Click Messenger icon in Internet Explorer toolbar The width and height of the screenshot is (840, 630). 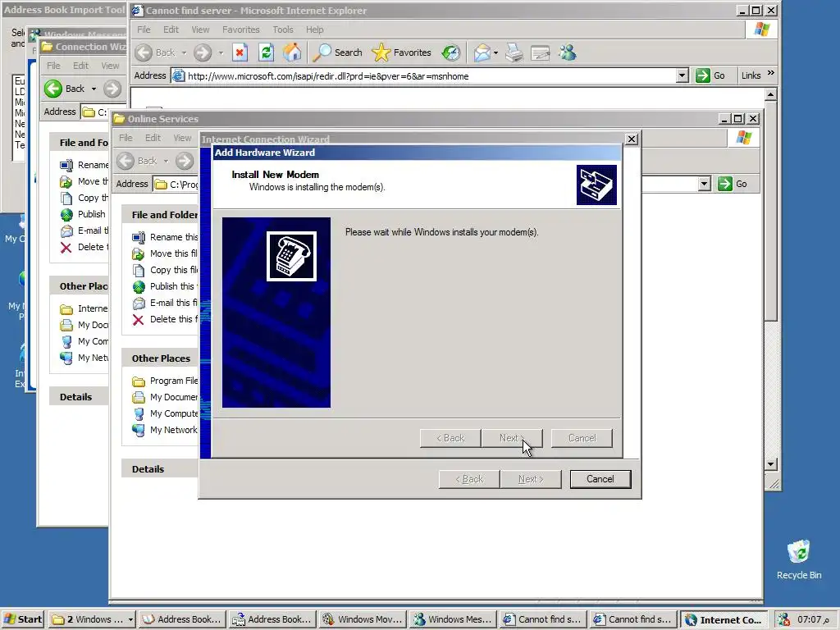(568, 52)
